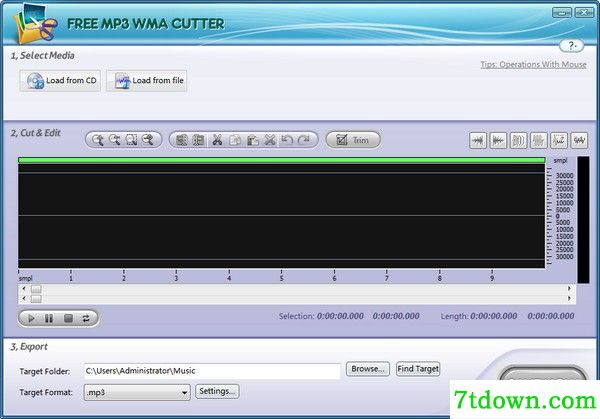
Task: Click the Delete X icon in edit toolbar
Action: point(270,140)
